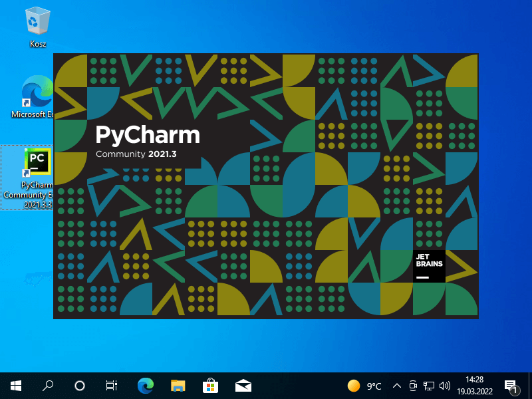
Task: Show hidden system tray icons
Action: tap(397, 386)
